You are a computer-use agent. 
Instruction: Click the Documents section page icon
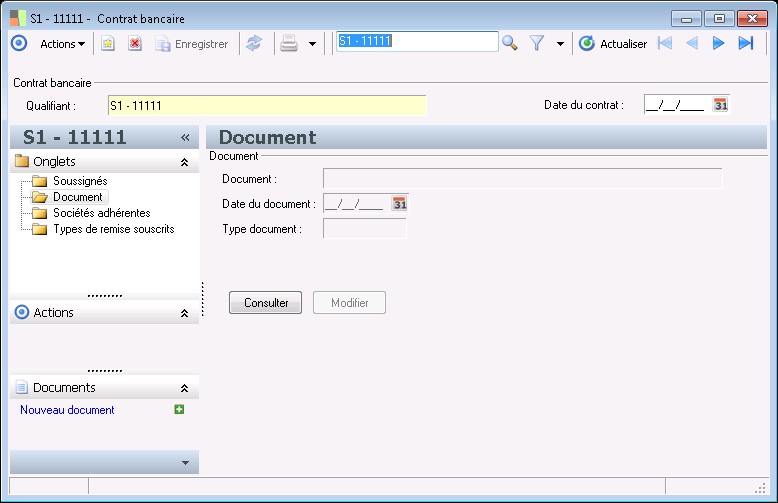coord(21,387)
